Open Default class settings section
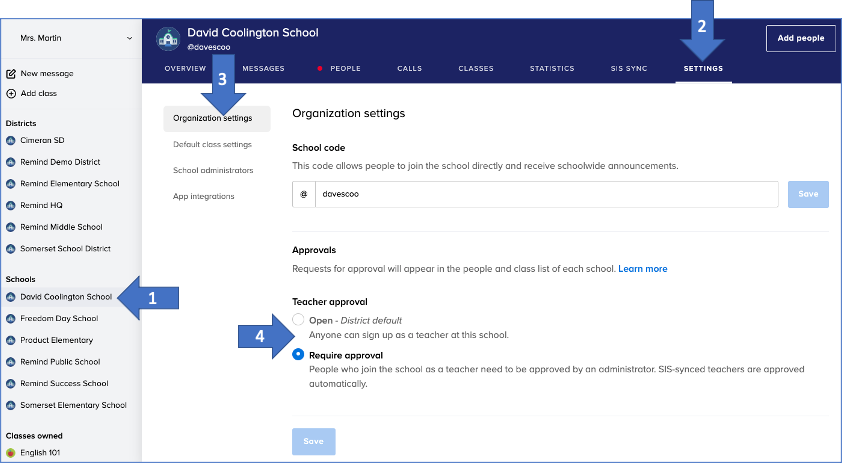Screen dimensions: 842x463 [212, 144]
